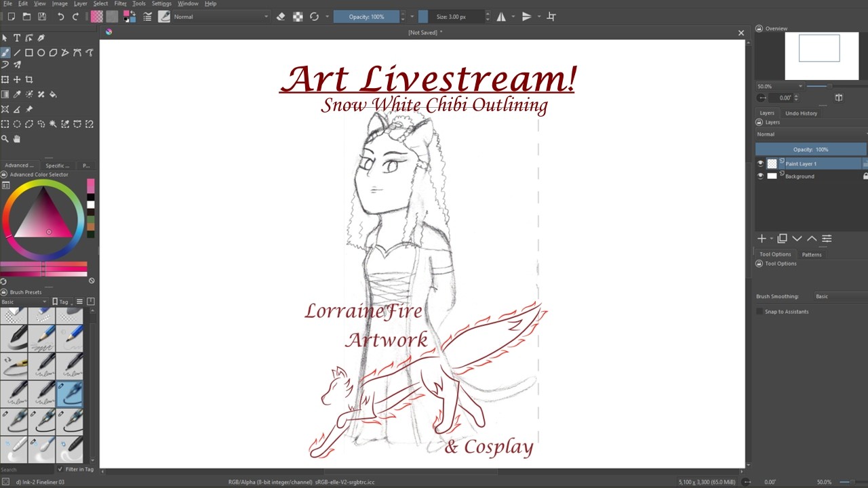
Task: Select the Fill bucket tool
Action: pos(54,94)
